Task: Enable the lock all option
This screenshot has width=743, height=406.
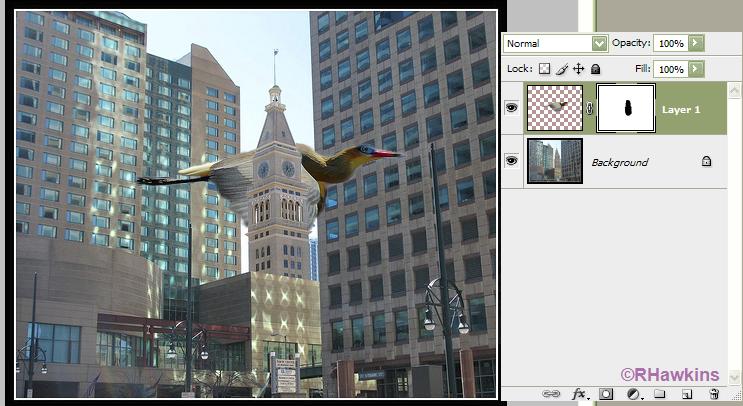Action: [595, 69]
